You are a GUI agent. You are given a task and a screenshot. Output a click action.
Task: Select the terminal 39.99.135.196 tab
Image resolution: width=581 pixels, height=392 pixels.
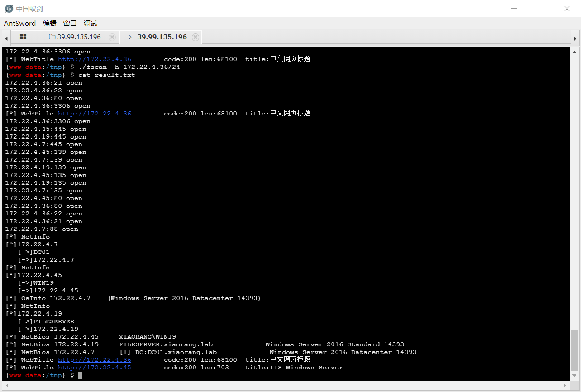point(157,37)
